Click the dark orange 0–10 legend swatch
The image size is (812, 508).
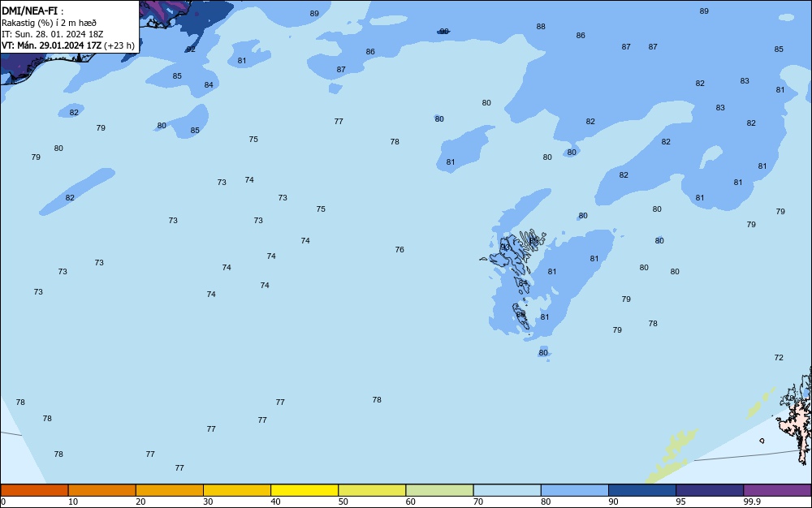click(34, 490)
